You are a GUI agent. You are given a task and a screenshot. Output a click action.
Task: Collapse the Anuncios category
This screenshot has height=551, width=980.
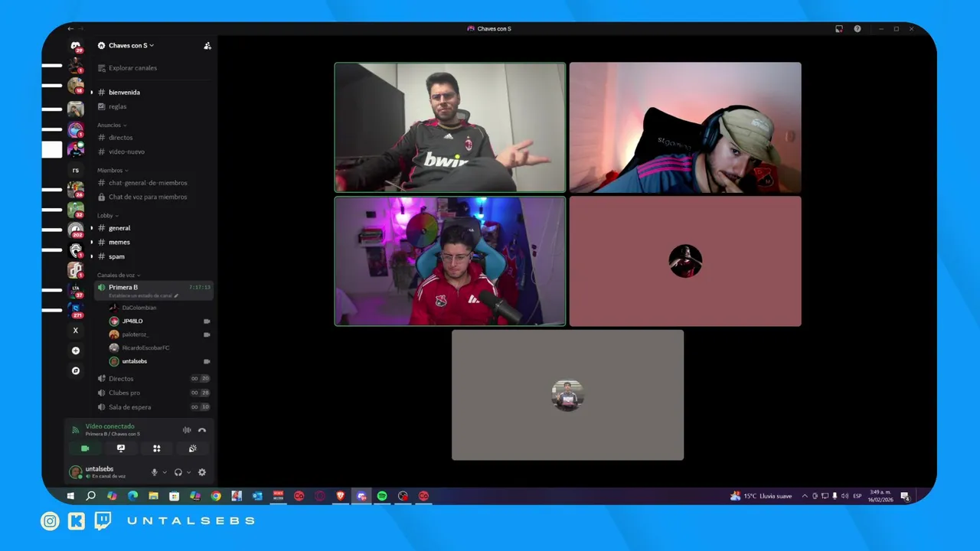(112, 125)
